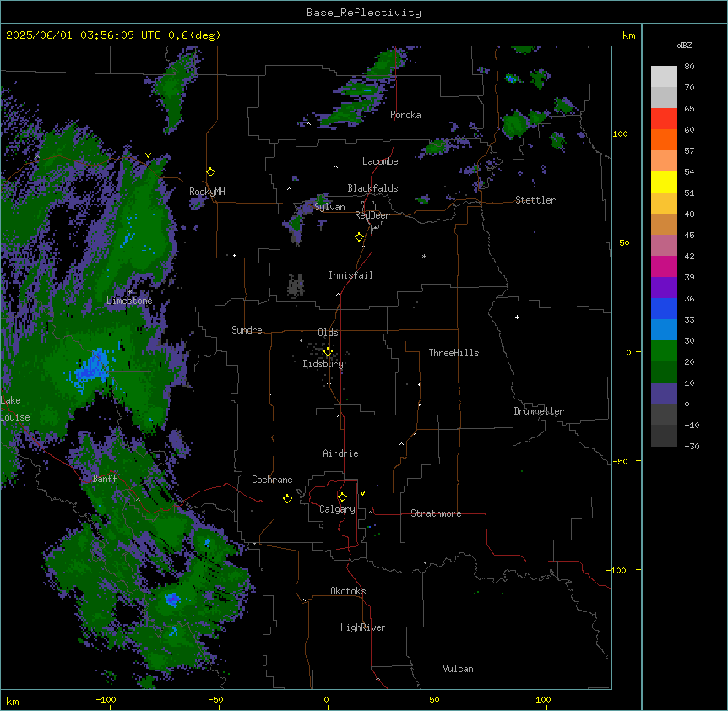Select the violet-purple swatch below 39 dBZ
728x711 pixels.
pyautogui.click(x=664, y=288)
